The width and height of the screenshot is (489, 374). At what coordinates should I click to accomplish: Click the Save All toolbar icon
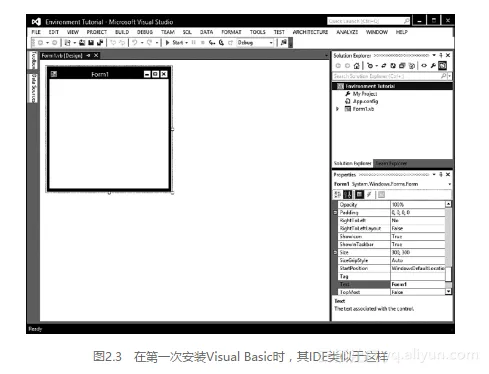[x=99, y=43]
